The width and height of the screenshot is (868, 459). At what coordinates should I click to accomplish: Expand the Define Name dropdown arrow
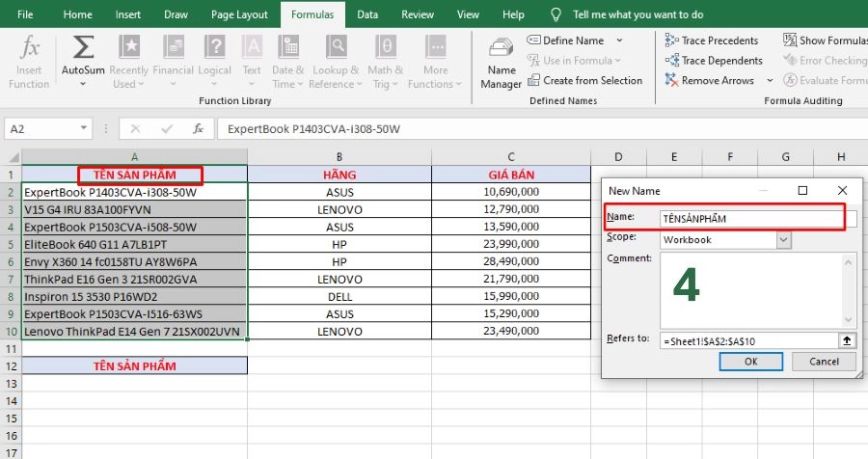point(619,40)
